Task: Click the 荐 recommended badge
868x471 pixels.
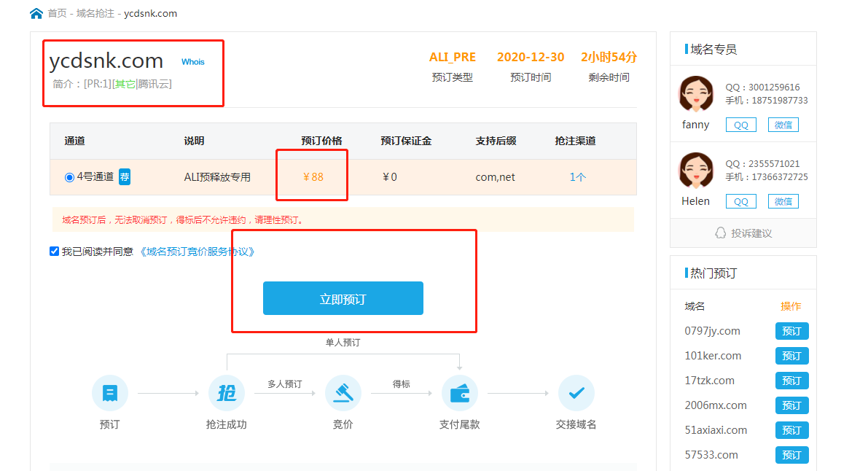Action: (125, 176)
